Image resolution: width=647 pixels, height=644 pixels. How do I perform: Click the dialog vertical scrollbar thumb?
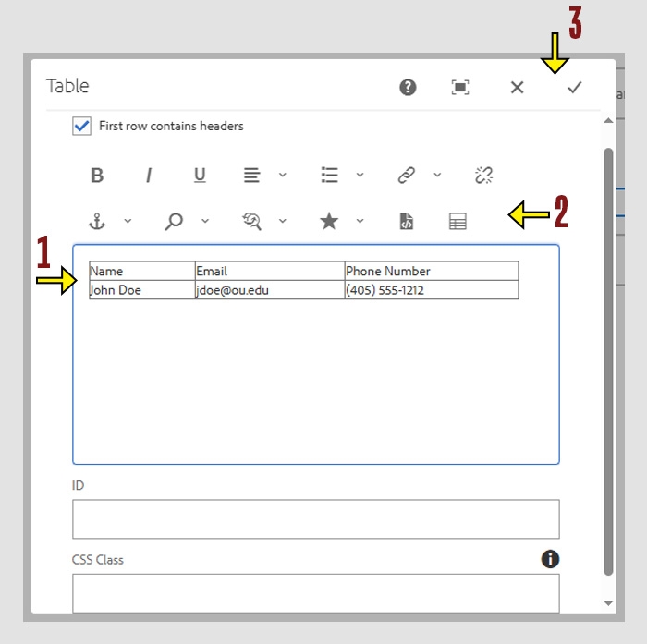(x=608, y=361)
